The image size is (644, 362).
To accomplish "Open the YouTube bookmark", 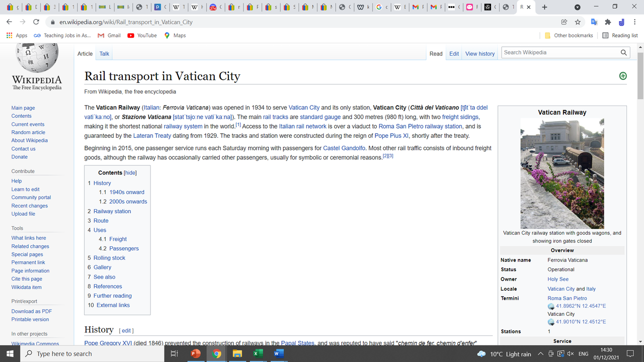I will (142, 36).
